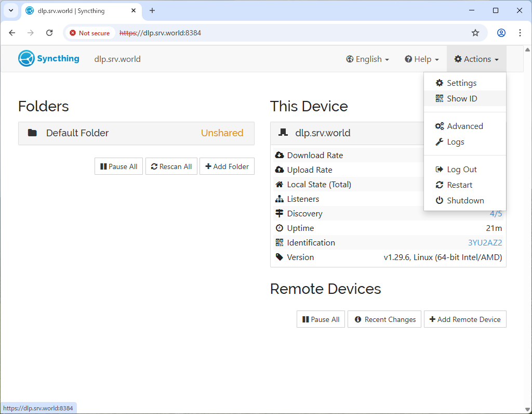This screenshot has width=532, height=414.
Task: Click the QR icon beside Show ID
Action: (x=440, y=98)
